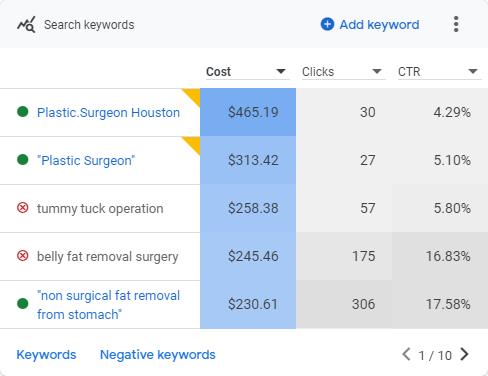Click the dark blue $465.19 cost cell
The height and width of the screenshot is (376, 488).
[x=248, y=112]
